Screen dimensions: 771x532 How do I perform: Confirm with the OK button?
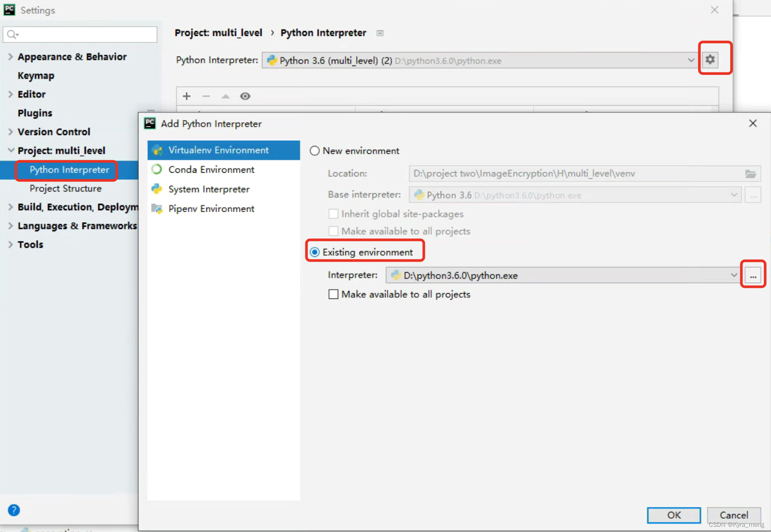[673, 515]
